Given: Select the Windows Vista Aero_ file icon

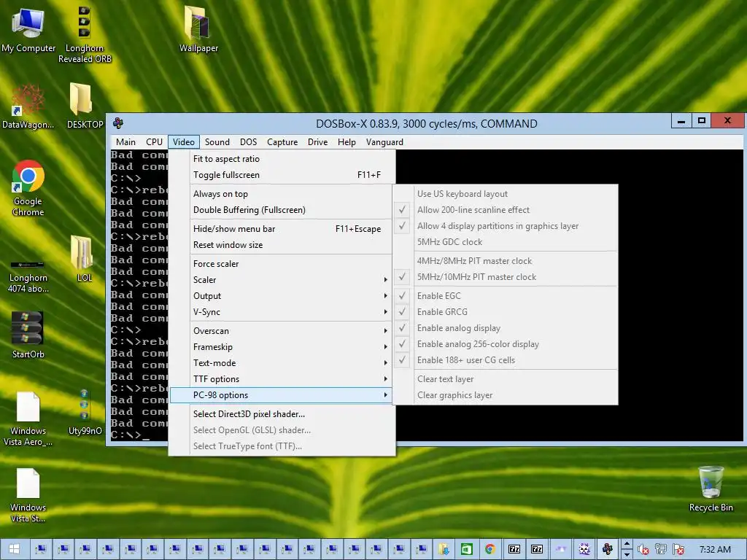Looking at the screenshot, I should point(28,419).
